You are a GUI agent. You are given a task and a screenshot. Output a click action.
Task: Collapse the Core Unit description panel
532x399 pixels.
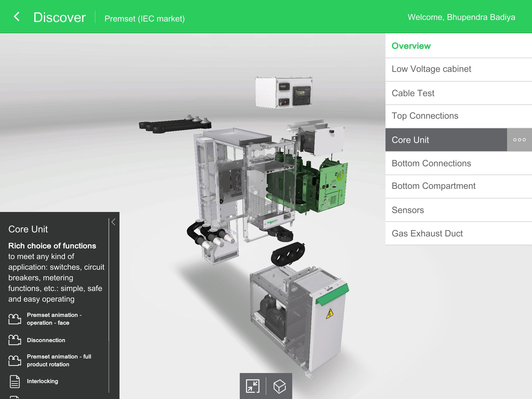(114, 222)
